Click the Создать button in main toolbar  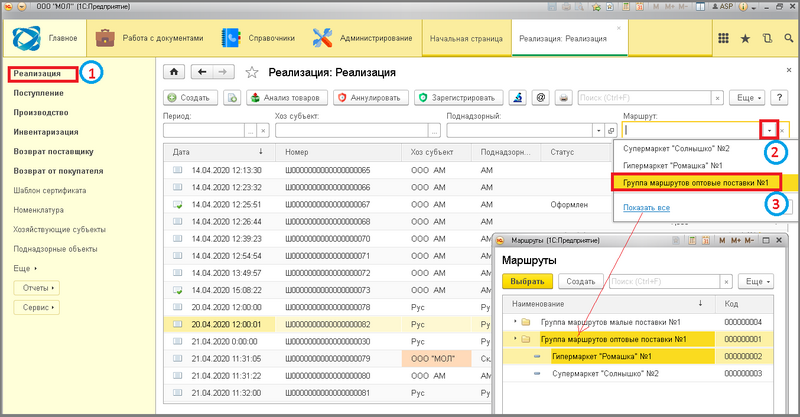[x=190, y=97]
